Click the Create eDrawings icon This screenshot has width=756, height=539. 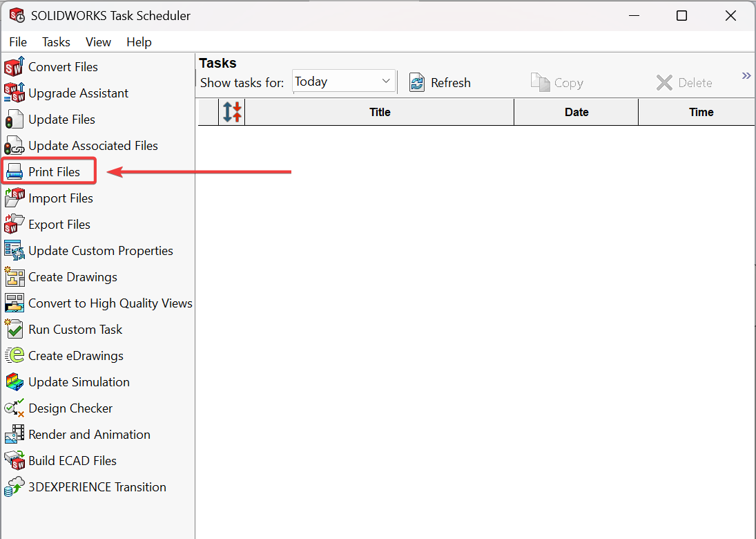point(14,356)
